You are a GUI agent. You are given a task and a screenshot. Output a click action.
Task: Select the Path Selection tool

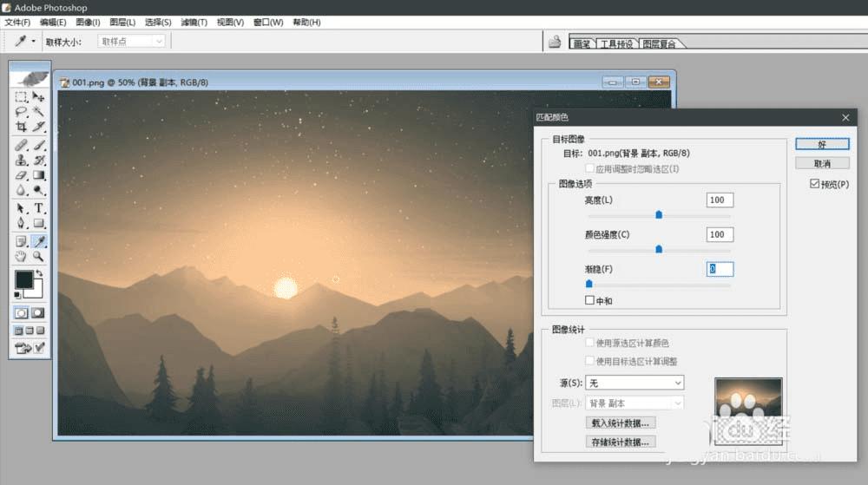coord(21,208)
